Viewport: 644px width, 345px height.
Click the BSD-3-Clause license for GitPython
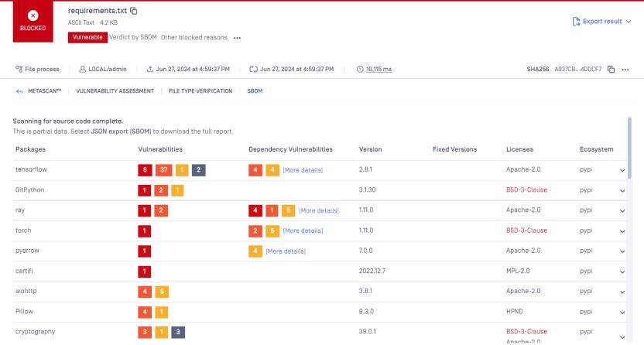pyautogui.click(x=526, y=190)
